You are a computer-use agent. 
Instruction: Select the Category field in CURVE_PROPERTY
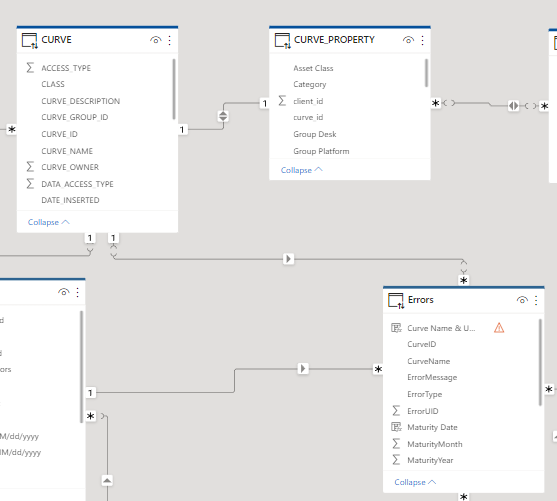[x=310, y=84]
